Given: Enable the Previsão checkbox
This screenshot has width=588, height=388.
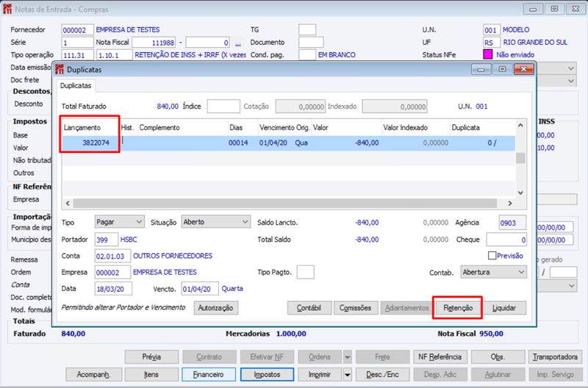Looking at the screenshot, I should click(x=492, y=256).
